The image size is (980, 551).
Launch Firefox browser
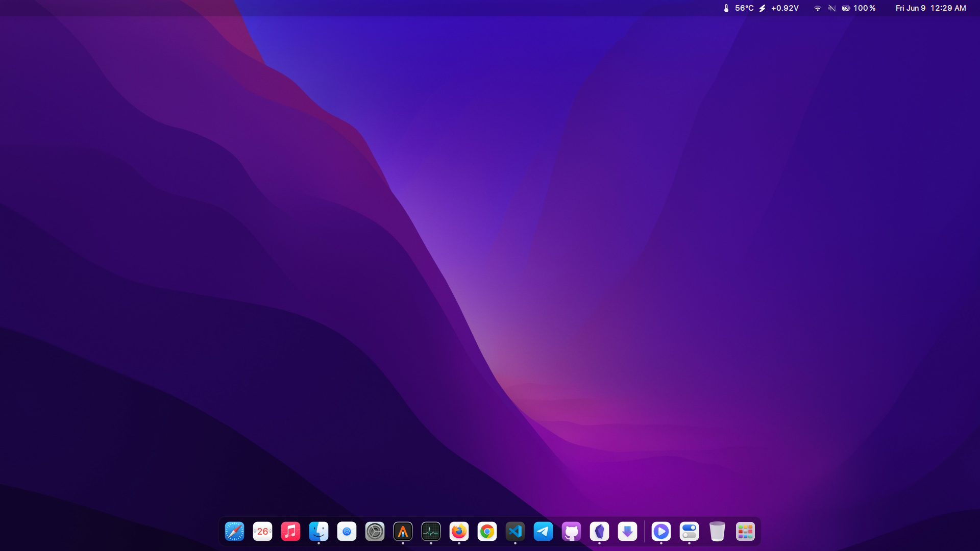459,532
